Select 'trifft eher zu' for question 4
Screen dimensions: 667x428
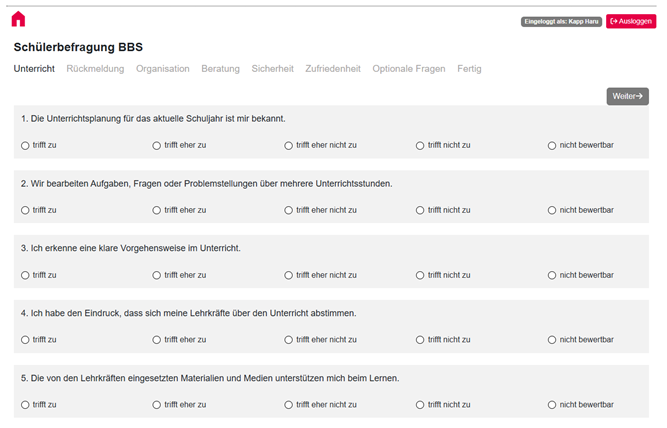click(157, 340)
